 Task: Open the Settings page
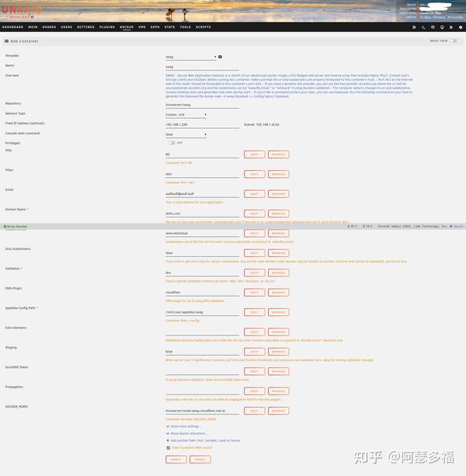85,27
